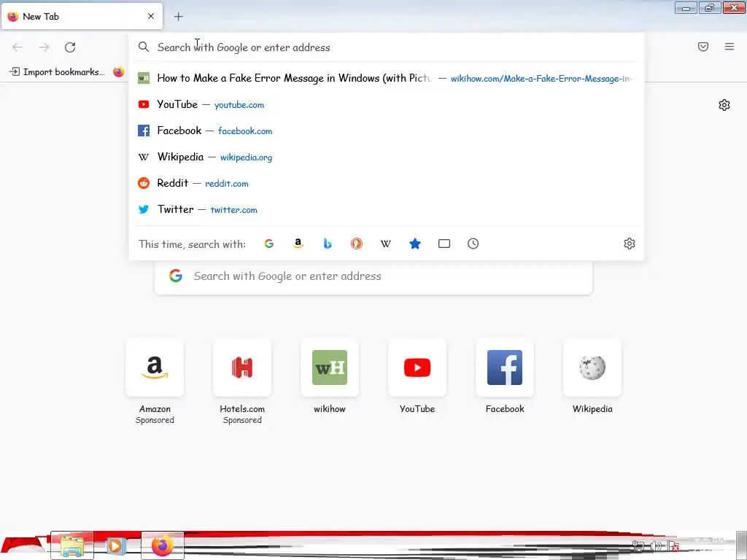747x560 pixels.
Task: Search this time with Google icon
Action: [x=269, y=244]
